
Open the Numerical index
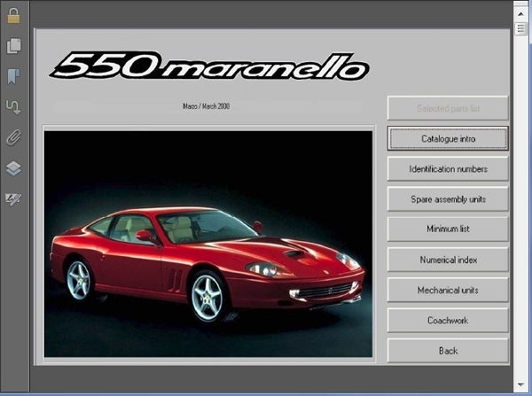point(448,260)
